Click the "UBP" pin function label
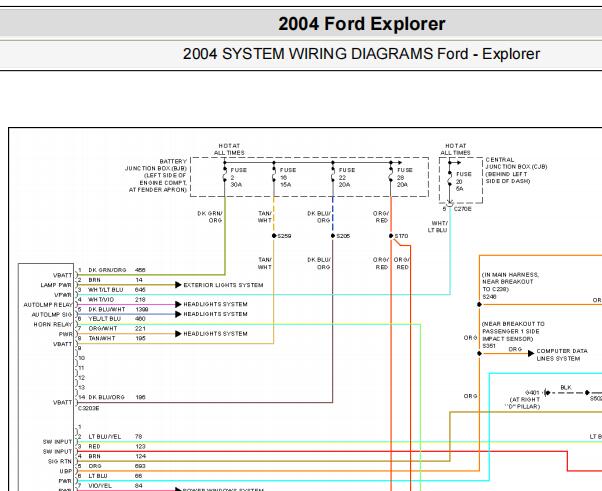This screenshot has width=602, height=491. coord(66,471)
